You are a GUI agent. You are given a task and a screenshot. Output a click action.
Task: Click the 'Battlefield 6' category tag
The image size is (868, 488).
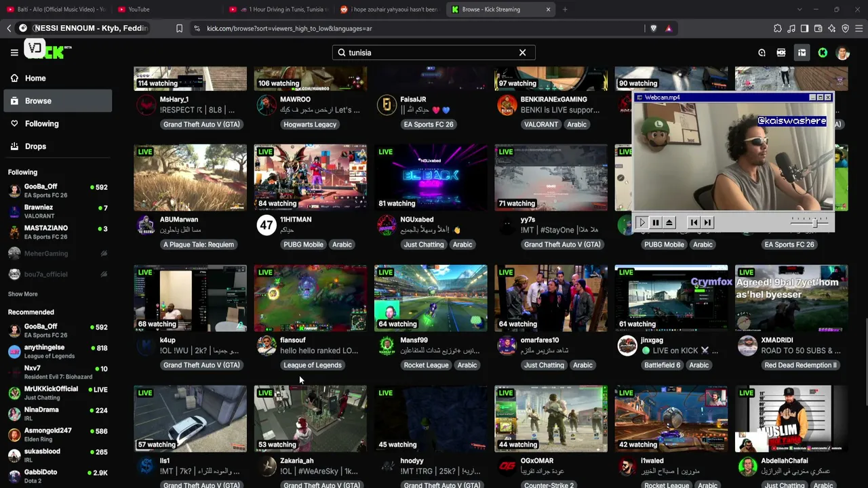[662, 365]
